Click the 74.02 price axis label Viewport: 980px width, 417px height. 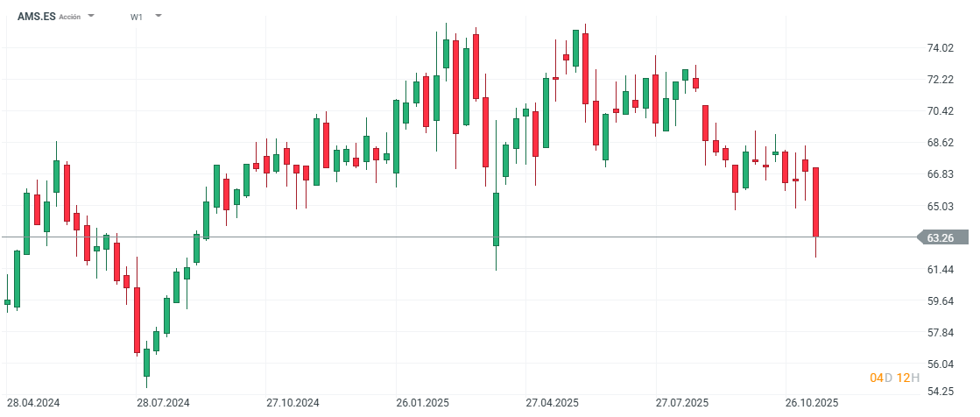coord(940,48)
